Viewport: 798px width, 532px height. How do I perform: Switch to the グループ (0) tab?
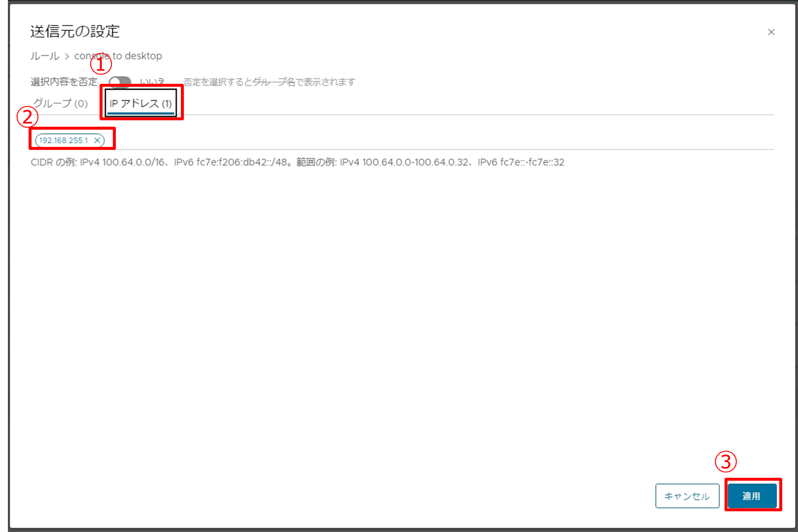tap(60, 104)
